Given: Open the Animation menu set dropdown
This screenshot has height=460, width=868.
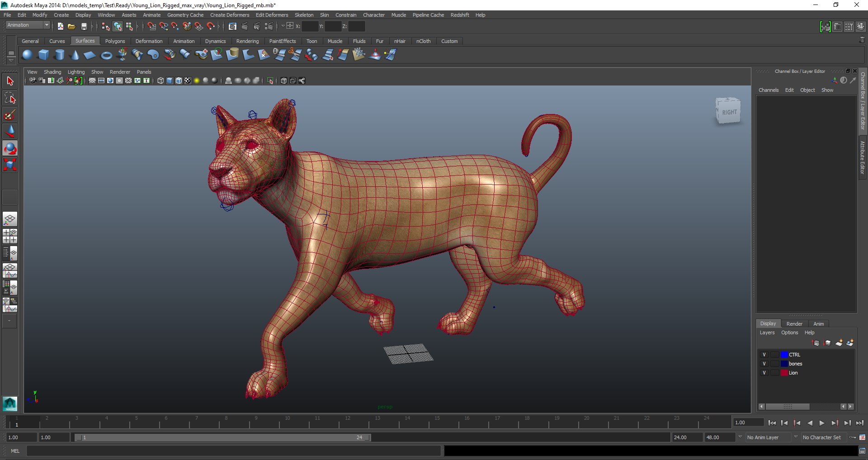Looking at the screenshot, I should [28, 25].
